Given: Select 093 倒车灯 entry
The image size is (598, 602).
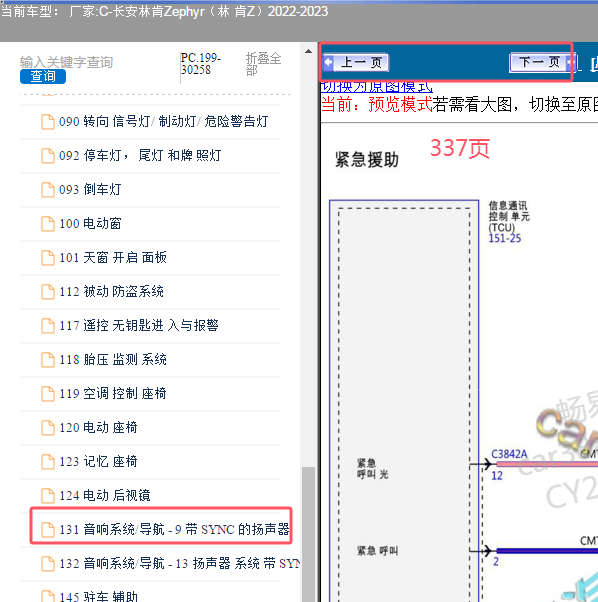Looking at the screenshot, I should [x=90, y=190].
